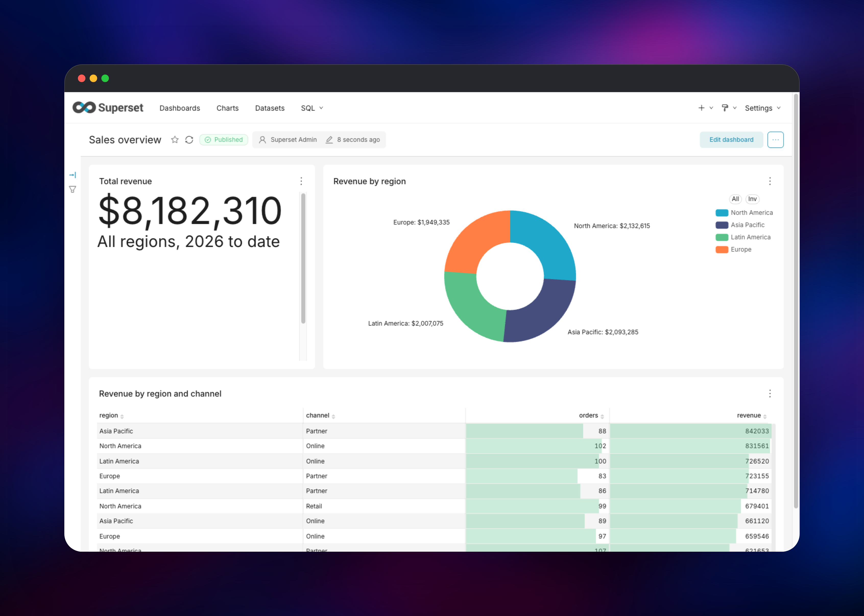Click revenue cell 714780
This screenshot has height=616, width=864.
coord(691,491)
